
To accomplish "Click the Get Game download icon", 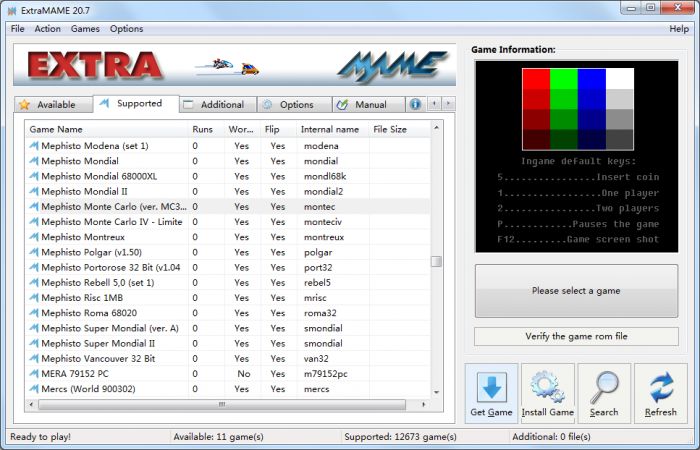I will (491, 386).
